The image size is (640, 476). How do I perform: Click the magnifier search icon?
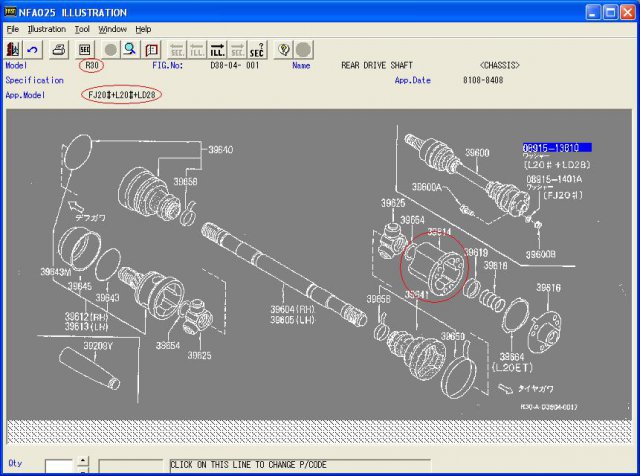[130, 49]
